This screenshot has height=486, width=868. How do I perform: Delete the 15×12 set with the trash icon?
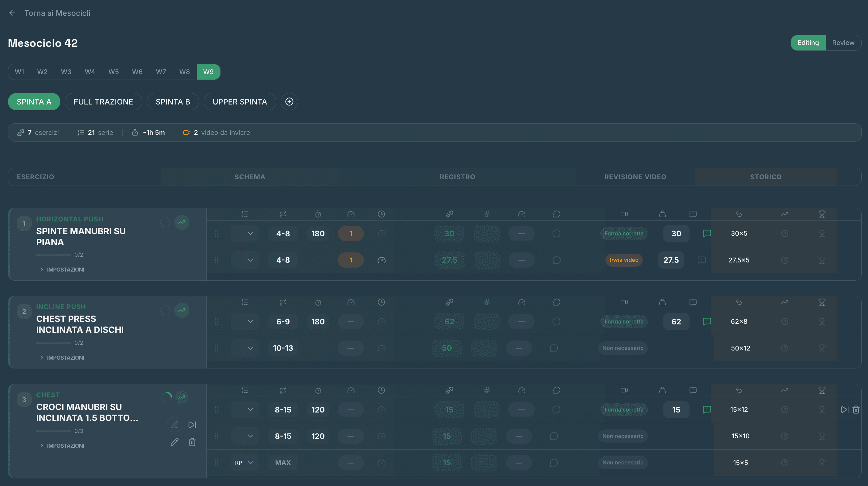[856, 409]
